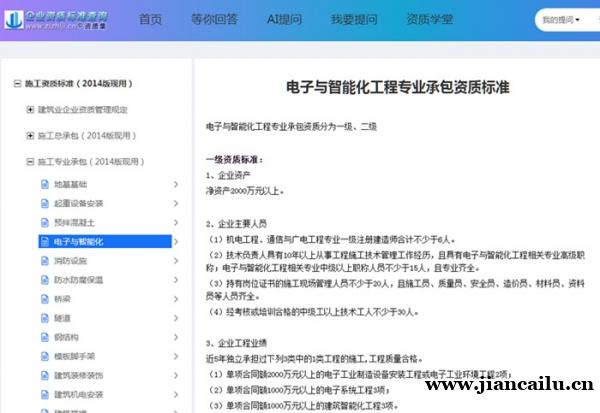Click the chevron arrow for 起重设备安装
The width and height of the screenshot is (600, 413).
coord(176,203)
